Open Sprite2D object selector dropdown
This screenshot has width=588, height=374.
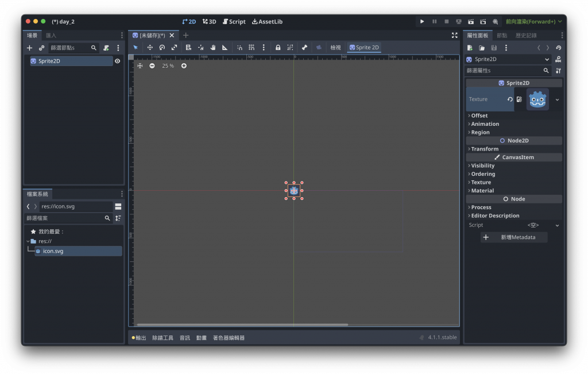point(509,59)
